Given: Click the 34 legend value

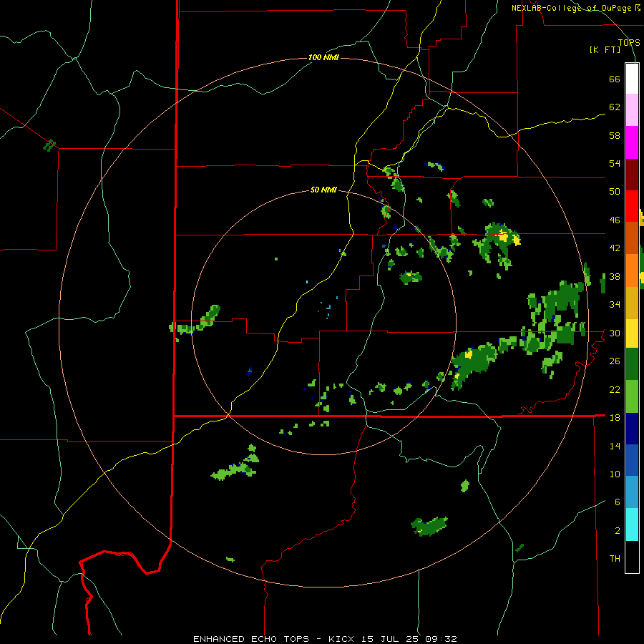Looking at the screenshot, I should click(x=615, y=305).
